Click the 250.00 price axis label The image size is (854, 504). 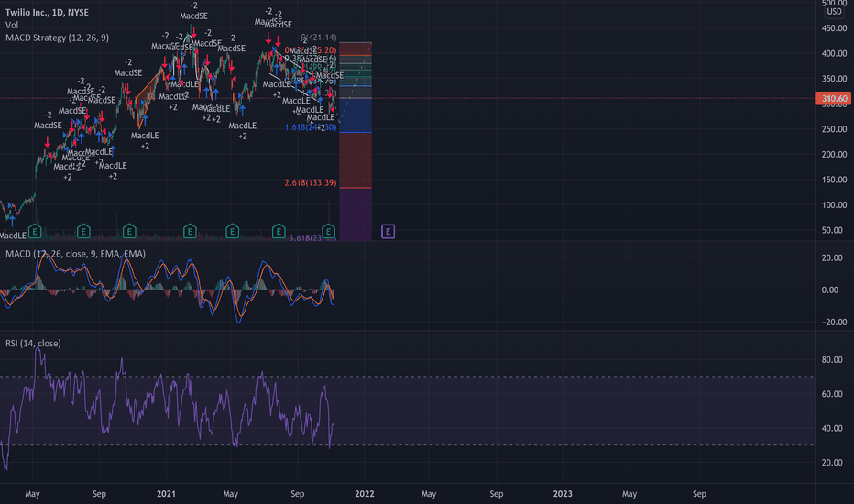tap(834, 129)
